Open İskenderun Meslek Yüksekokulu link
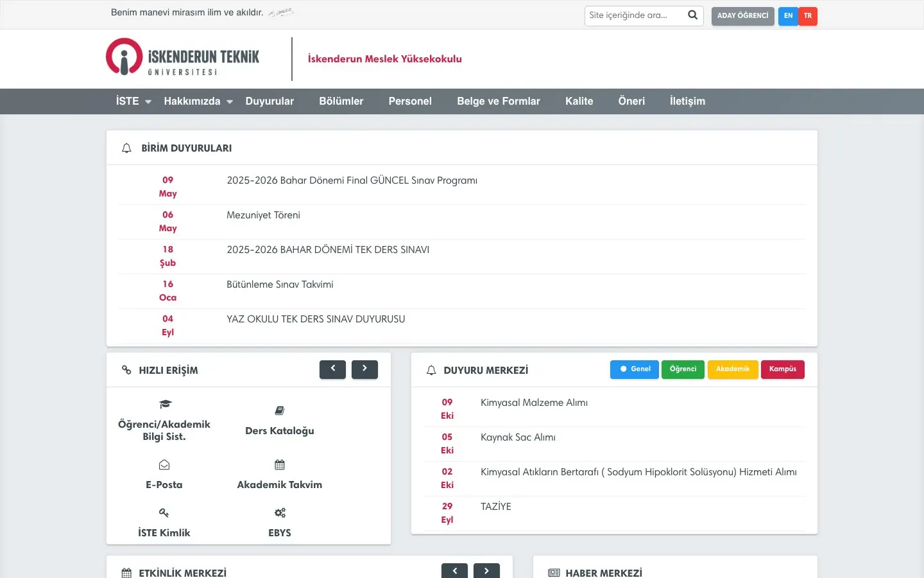 pyautogui.click(x=385, y=59)
